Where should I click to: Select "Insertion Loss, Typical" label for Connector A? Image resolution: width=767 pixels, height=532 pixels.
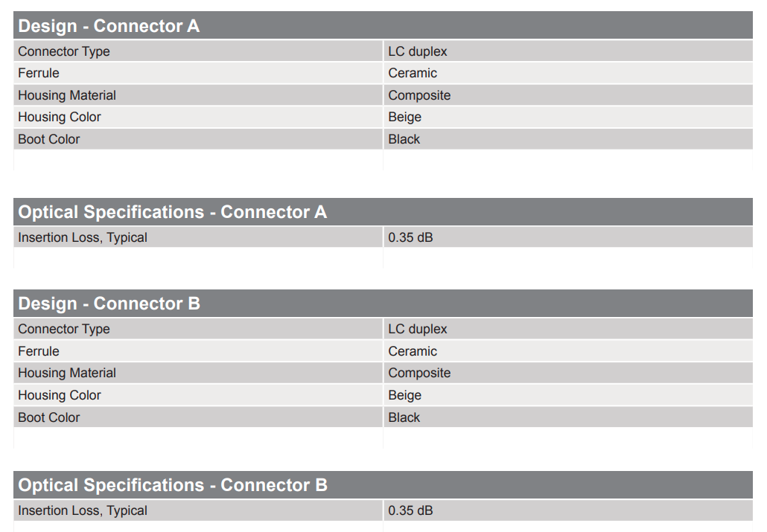(x=83, y=237)
